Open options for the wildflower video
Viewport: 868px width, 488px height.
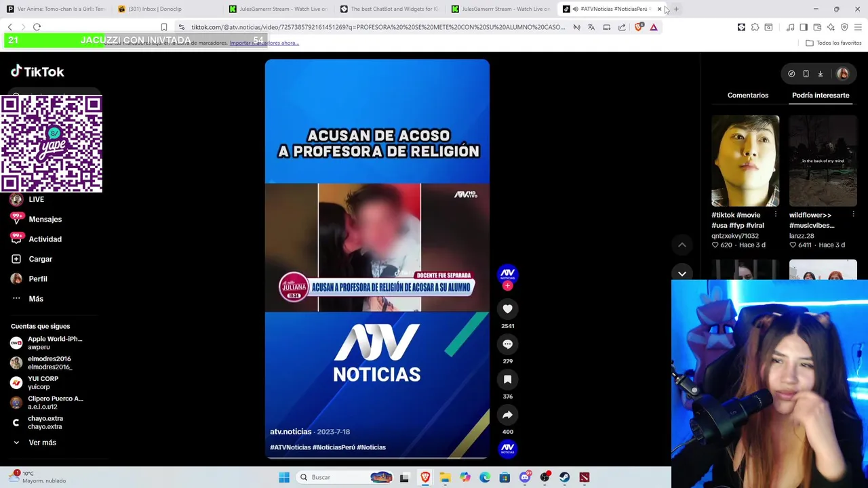(x=853, y=215)
